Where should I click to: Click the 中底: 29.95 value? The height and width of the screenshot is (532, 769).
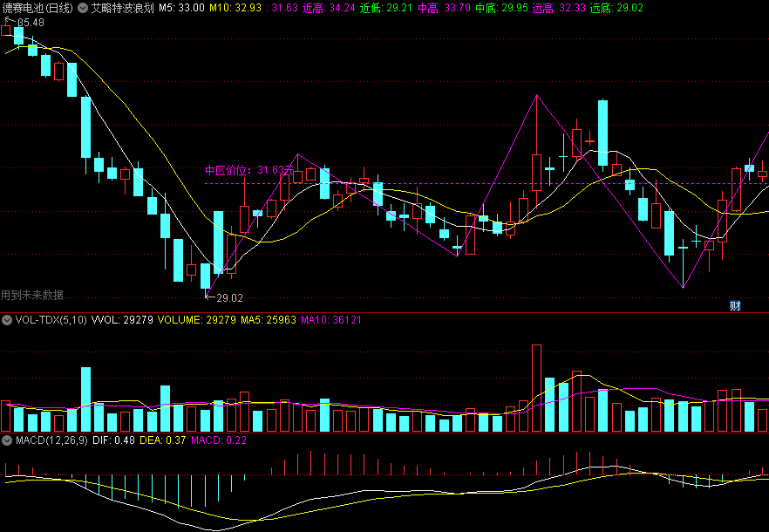[x=501, y=8]
